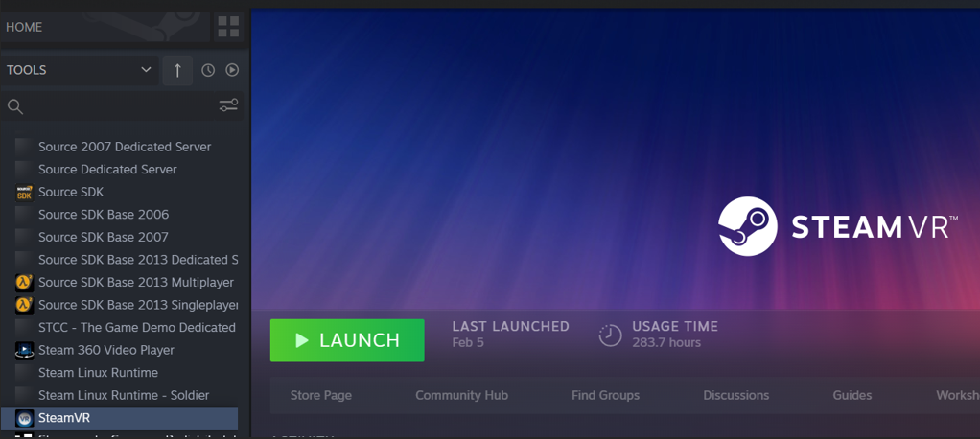
Task: Click the LAST LAUNCHED Feb 5 text
Action: click(510, 335)
